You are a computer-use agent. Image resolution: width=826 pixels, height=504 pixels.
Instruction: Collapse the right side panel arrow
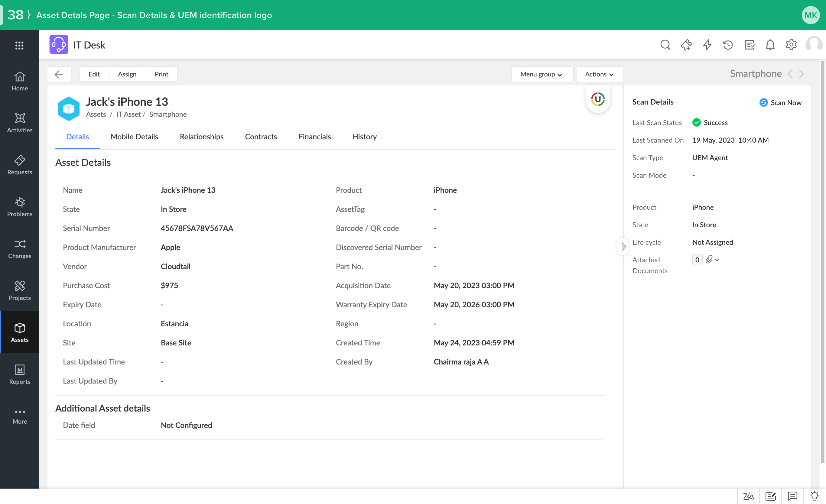pos(623,247)
